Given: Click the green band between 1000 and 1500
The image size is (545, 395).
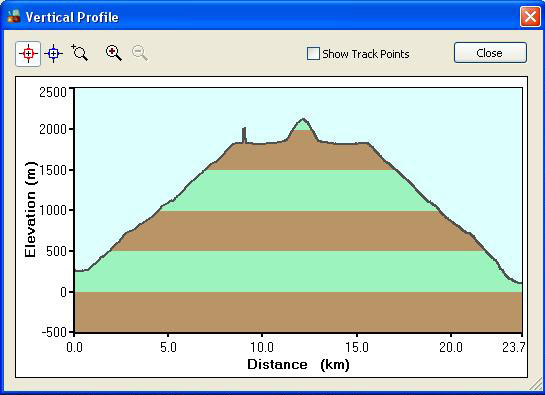Looking at the screenshot, I should tap(298, 190).
